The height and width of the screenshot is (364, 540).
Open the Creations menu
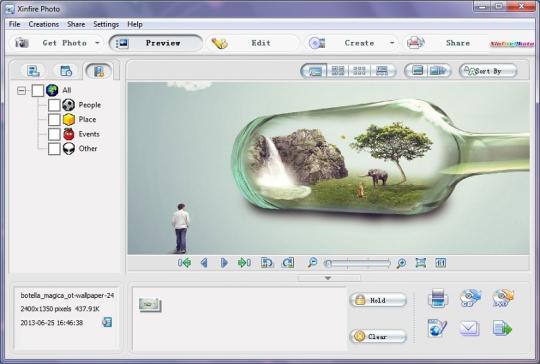pyautogui.click(x=44, y=24)
